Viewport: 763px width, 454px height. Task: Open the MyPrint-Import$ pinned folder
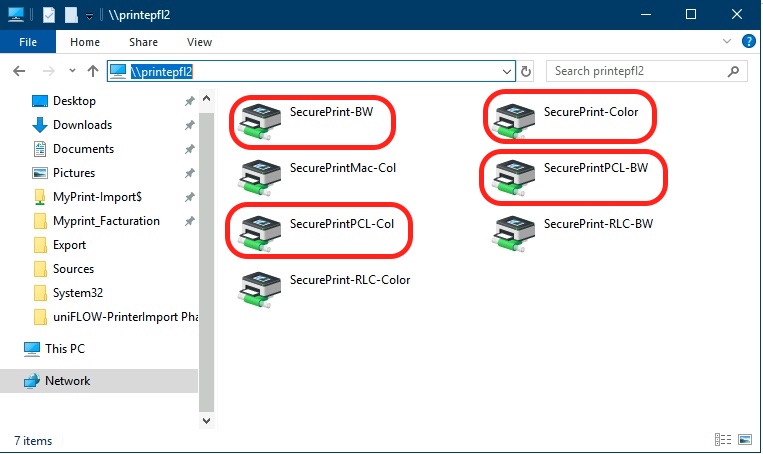pos(97,197)
